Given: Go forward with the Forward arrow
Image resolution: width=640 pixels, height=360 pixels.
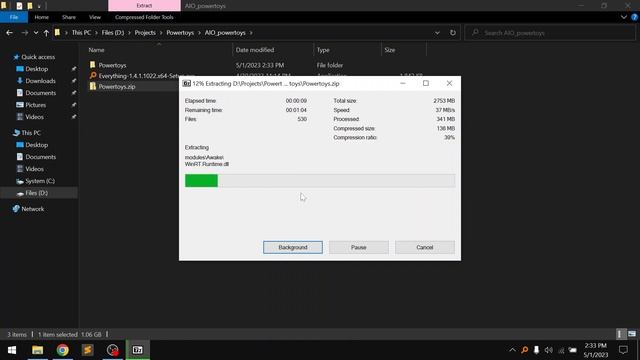Looking at the screenshot, I should click(24, 33).
